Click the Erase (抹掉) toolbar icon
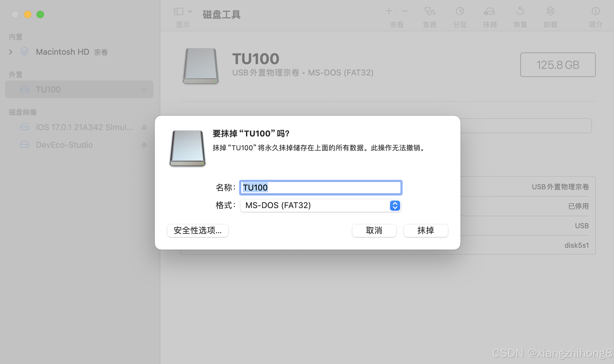The height and width of the screenshot is (364, 614). tap(489, 12)
